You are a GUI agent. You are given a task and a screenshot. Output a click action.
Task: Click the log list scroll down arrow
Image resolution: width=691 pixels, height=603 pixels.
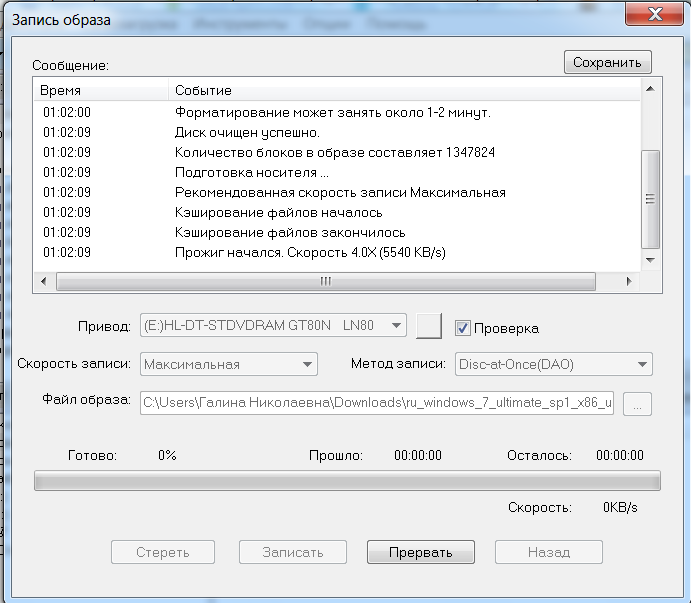(650, 260)
